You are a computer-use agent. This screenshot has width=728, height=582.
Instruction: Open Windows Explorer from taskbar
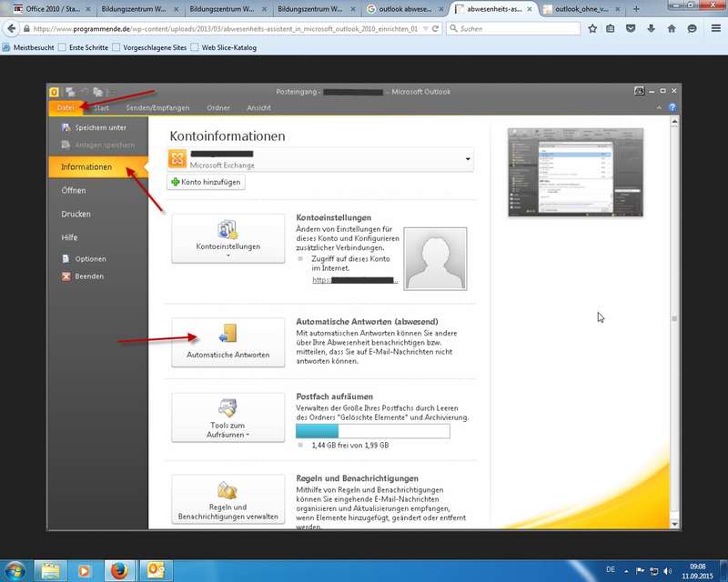50,570
